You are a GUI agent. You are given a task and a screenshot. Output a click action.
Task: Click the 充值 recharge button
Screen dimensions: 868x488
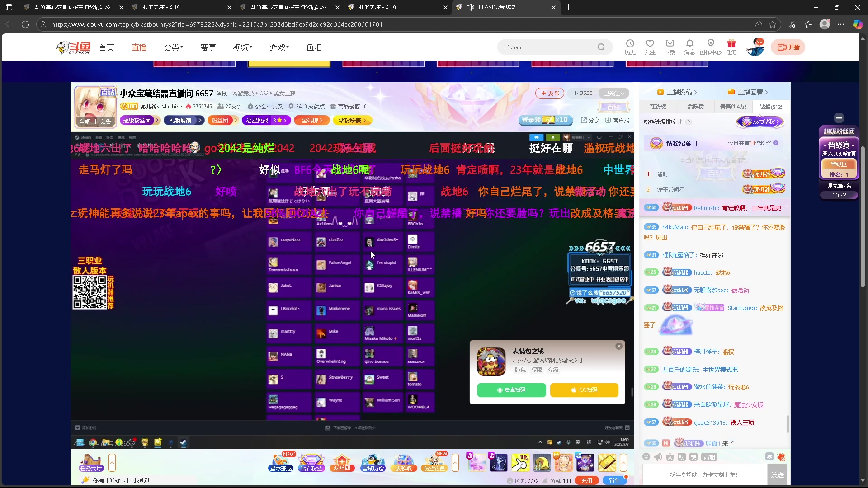point(587,481)
